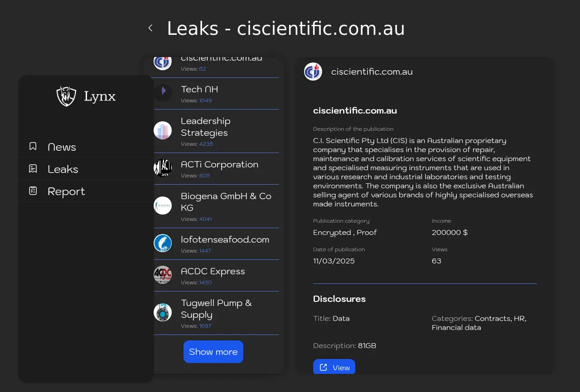
Task: Click the Tech NH logo icon
Action: pyautogui.click(x=163, y=92)
